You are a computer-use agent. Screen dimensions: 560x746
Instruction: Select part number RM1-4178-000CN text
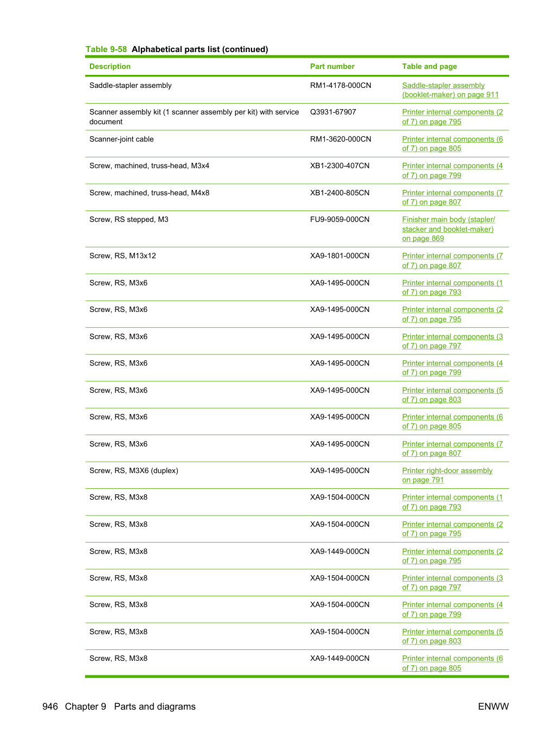340,85
